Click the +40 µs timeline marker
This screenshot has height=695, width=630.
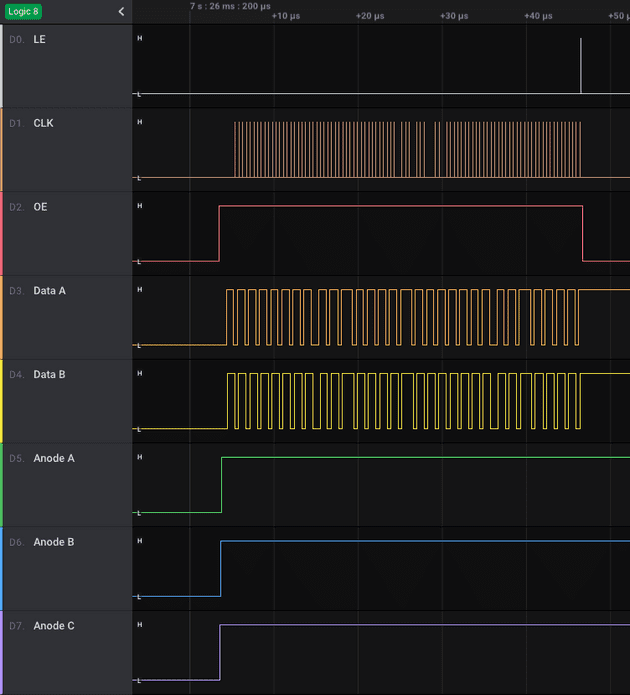[x=538, y=16]
